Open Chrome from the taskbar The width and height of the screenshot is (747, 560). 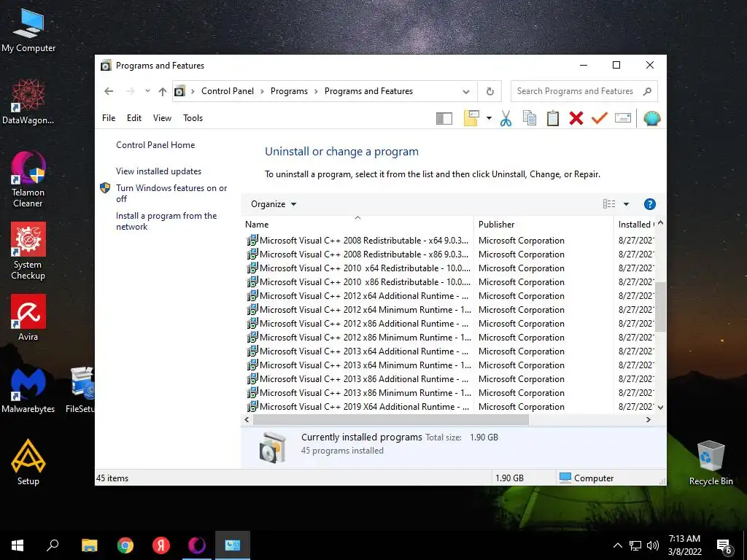tap(125, 545)
